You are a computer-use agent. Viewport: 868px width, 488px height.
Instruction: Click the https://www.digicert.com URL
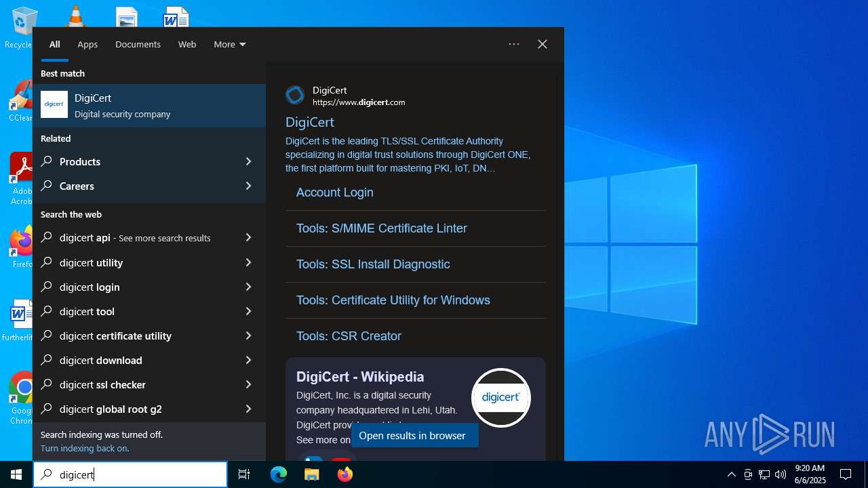359,102
